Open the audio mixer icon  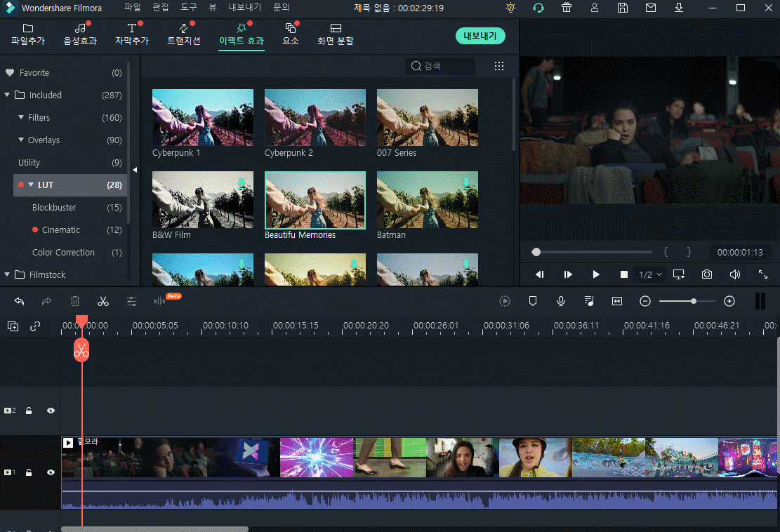(x=589, y=301)
